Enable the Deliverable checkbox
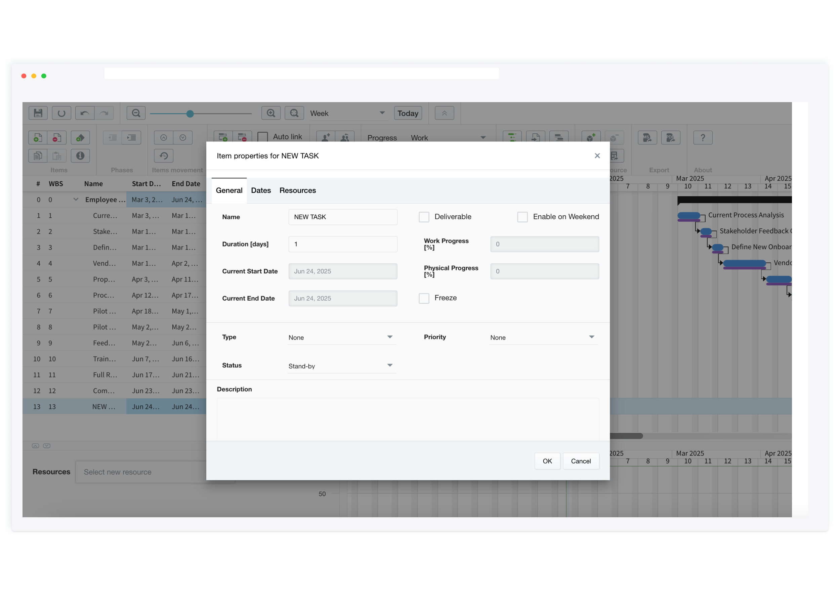This screenshot has height=616, width=840. point(424,217)
